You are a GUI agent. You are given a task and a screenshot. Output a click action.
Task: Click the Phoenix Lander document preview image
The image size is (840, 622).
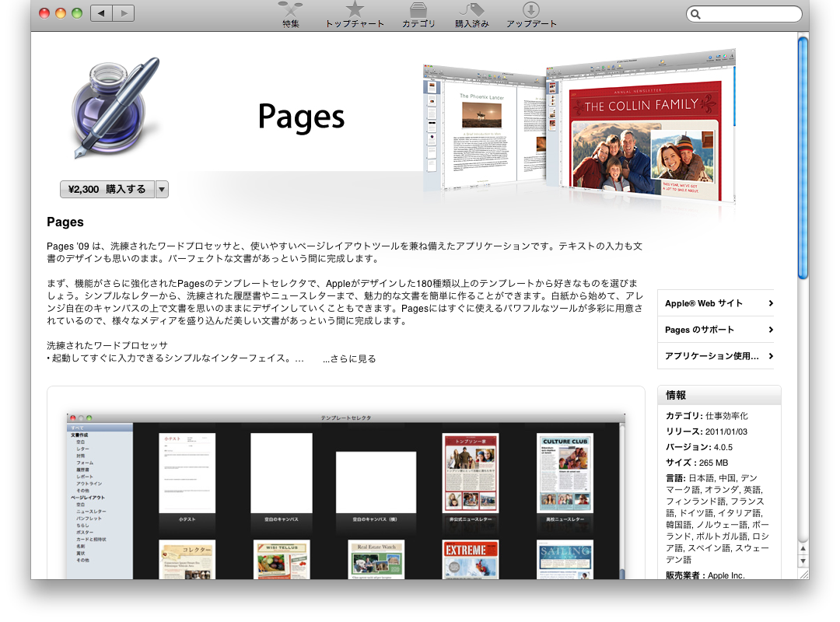pyautogui.click(x=485, y=128)
